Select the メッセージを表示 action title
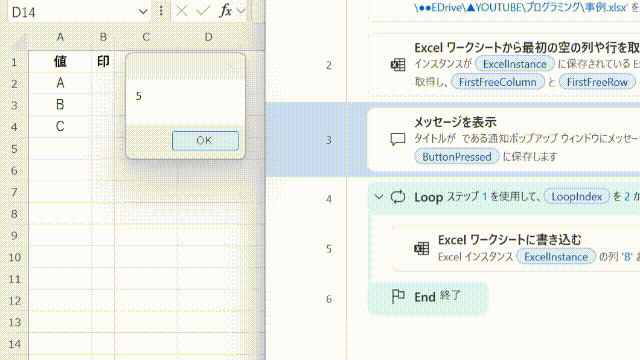 click(456, 122)
